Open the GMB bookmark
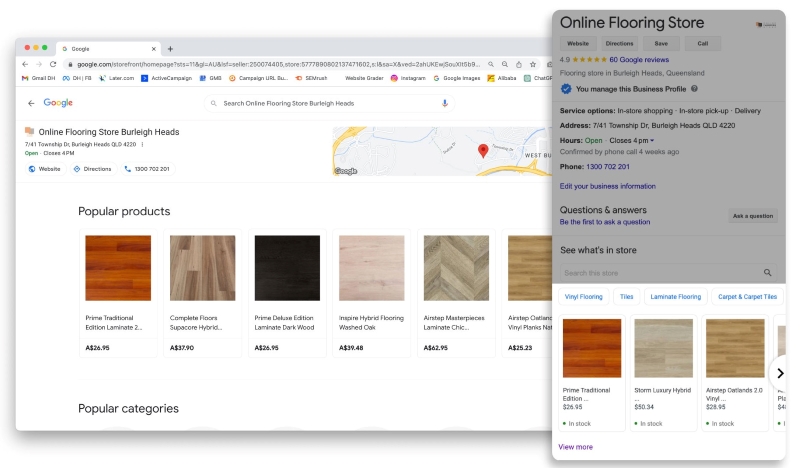The image size is (800, 468). coord(211,78)
